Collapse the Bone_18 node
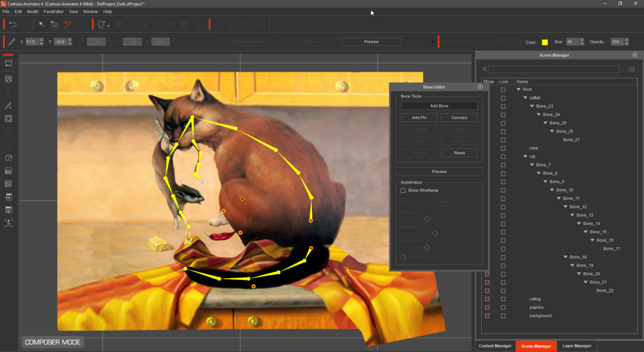The height and width of the screenshot is (352, 644). 565,257
